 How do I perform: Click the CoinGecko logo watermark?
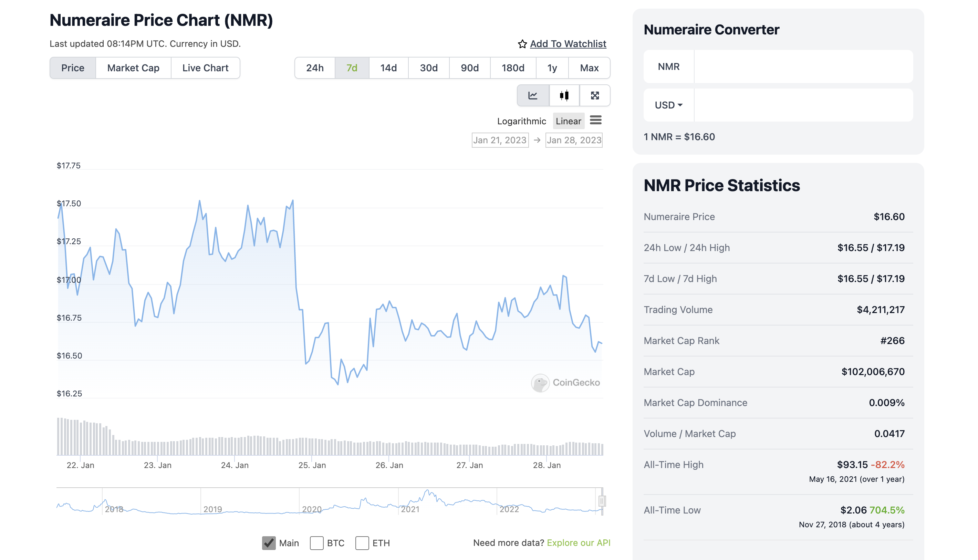(x=540, y=383)
